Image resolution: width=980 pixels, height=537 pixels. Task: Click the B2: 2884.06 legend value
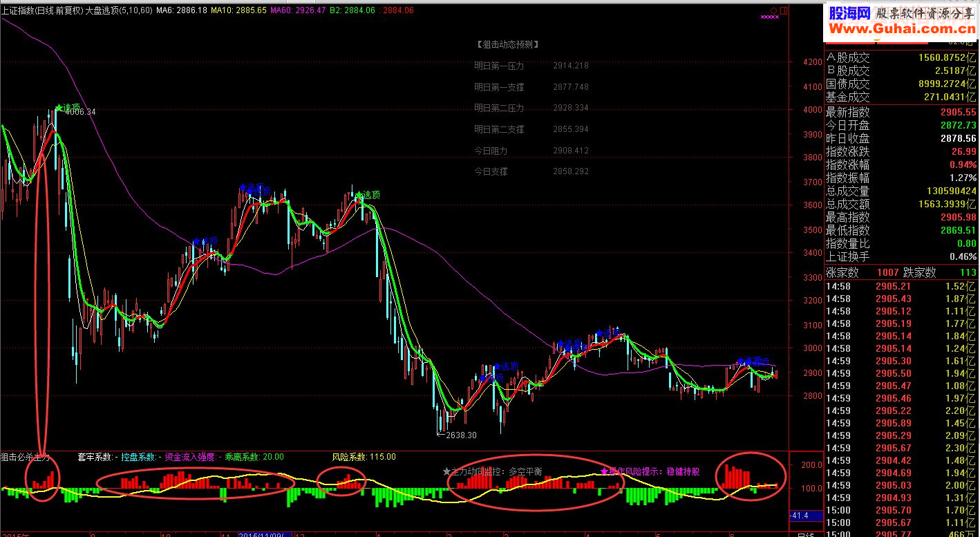point(352,10)
